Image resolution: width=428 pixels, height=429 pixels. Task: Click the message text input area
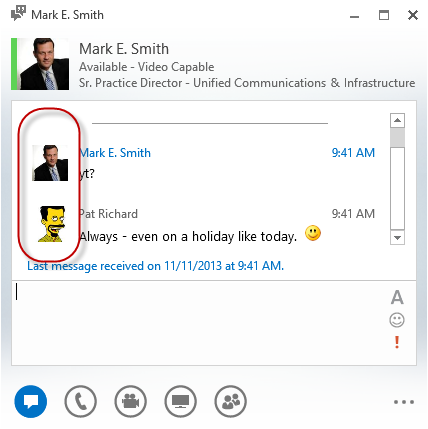click(200, 323)
